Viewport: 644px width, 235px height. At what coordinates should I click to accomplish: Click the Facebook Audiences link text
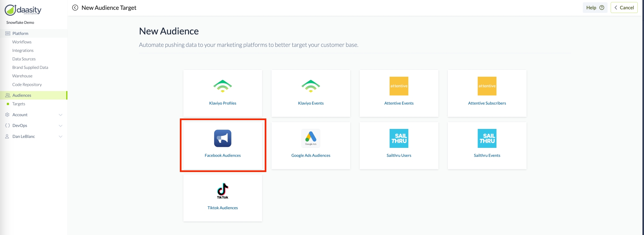(x=223, y=155)
